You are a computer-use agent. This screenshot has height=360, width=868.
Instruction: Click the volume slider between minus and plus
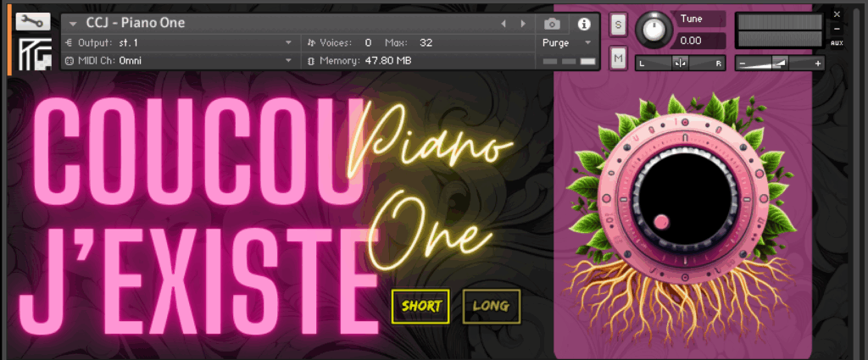[780, 64]
